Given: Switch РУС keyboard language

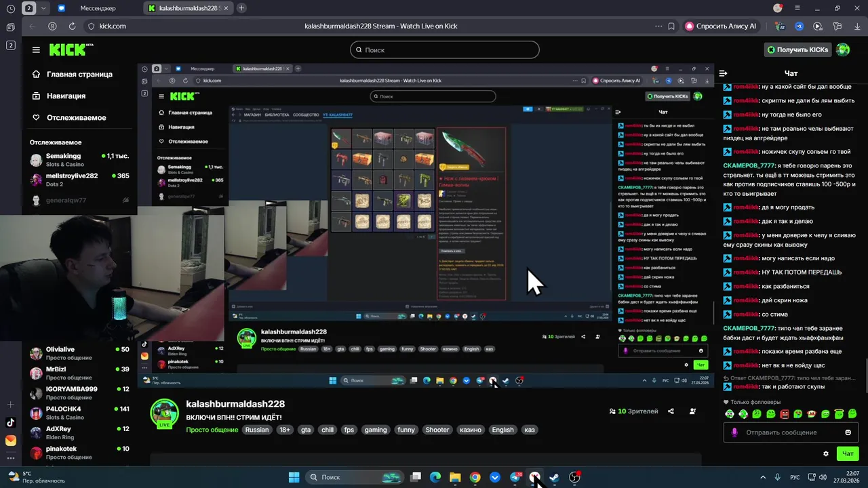Looking at the screenshot, I should (x=795, y=477).
